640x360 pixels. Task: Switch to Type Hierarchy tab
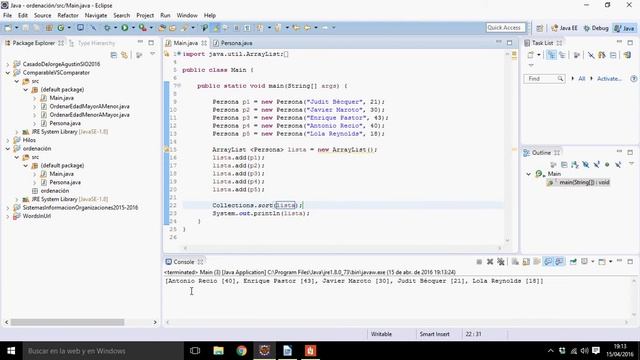(92, 43)
